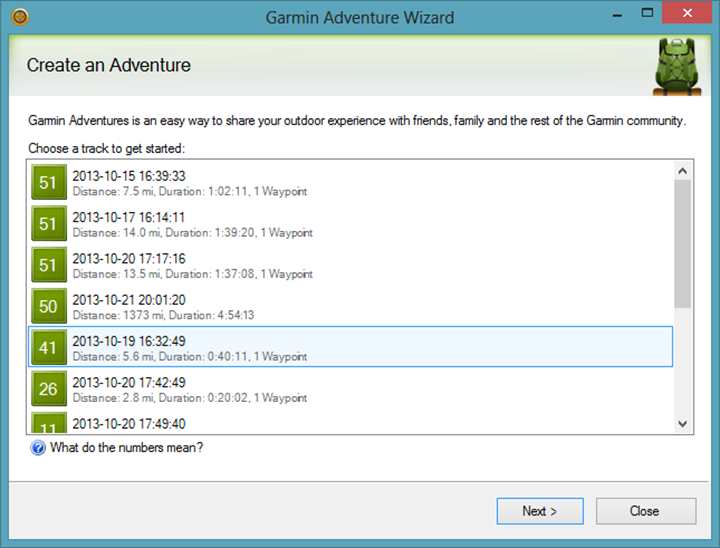Click details 'Distance: 7.5 mi, Duration: 1:02:11'

pos(190,192)
